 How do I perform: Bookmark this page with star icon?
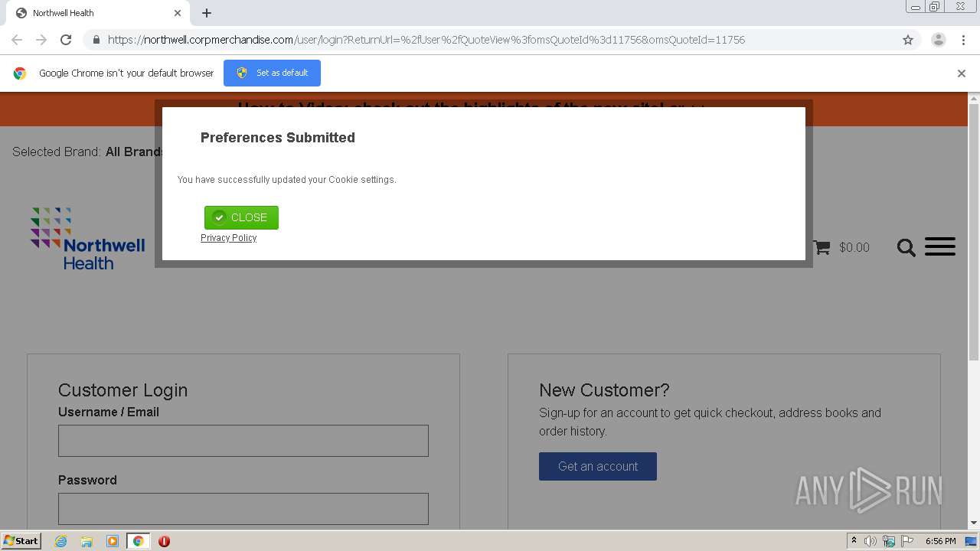(908, 40)
